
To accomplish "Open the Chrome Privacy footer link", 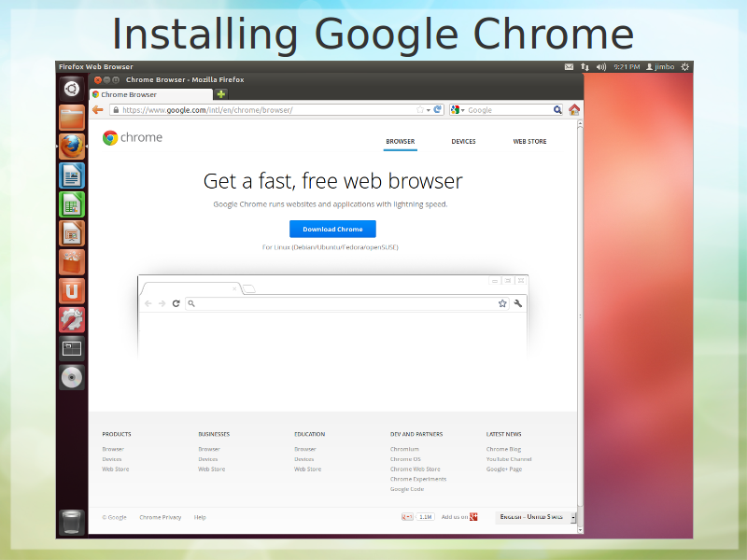I will pyautogui.click(x=160, y=517).
